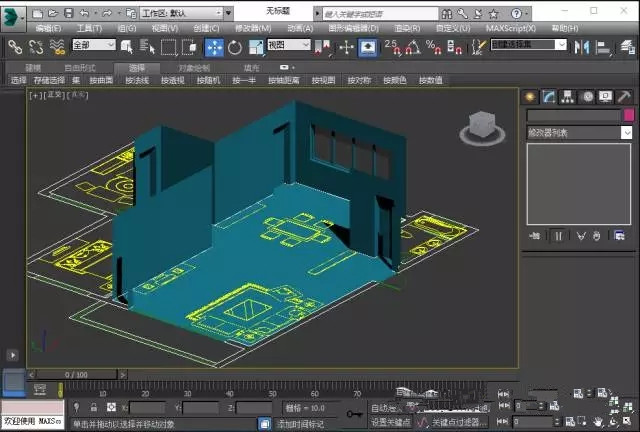Click the 按法线 ribbon button
Screen dimensions: 640x432
click(137, 80)
